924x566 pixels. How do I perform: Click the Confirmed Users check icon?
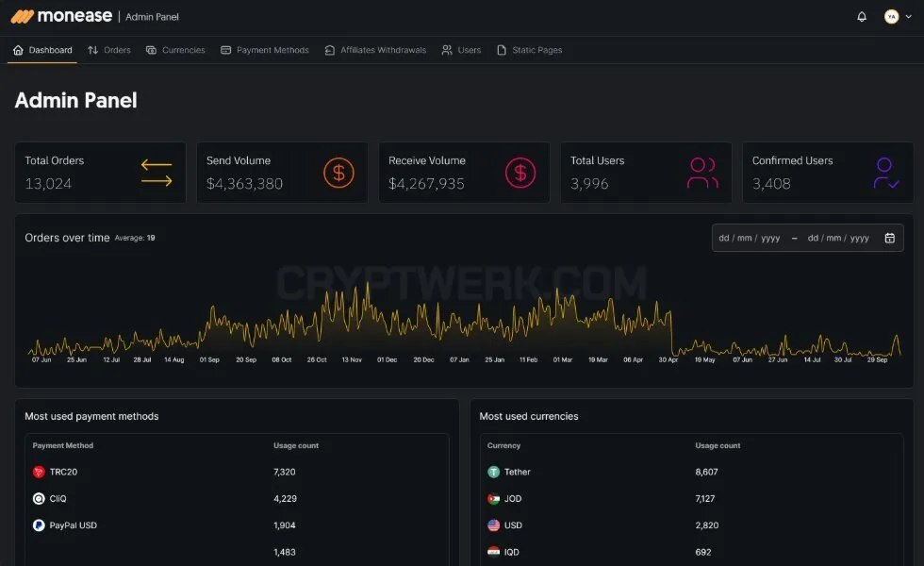pos(885,173)
